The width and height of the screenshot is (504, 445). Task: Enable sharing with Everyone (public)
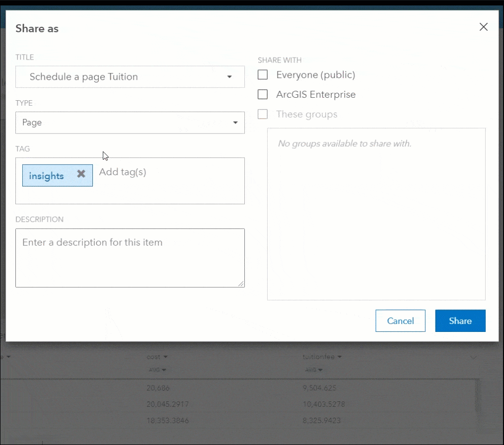263,75
